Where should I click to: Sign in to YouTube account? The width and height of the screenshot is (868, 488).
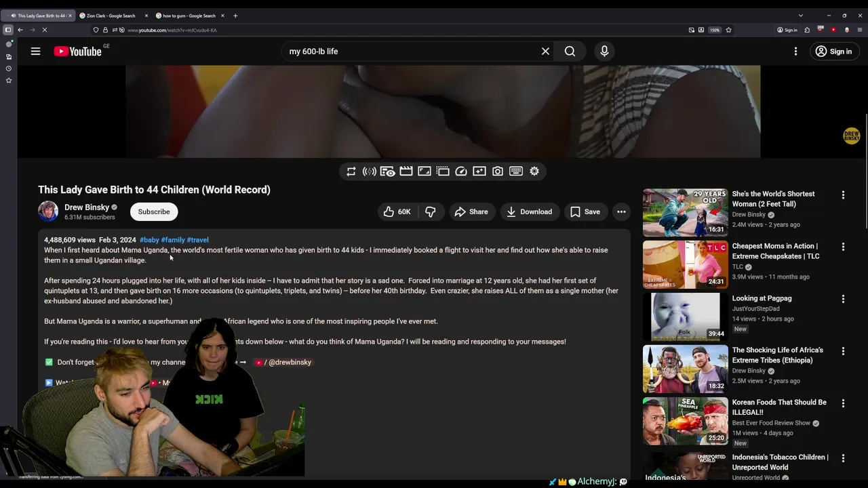[834, 52]
